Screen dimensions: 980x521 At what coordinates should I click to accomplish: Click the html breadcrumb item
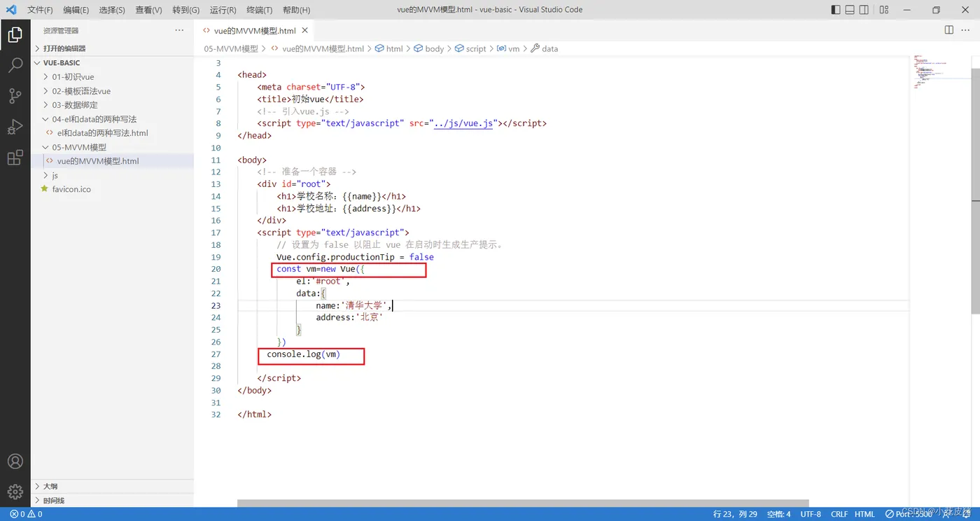tap(389, 49)
